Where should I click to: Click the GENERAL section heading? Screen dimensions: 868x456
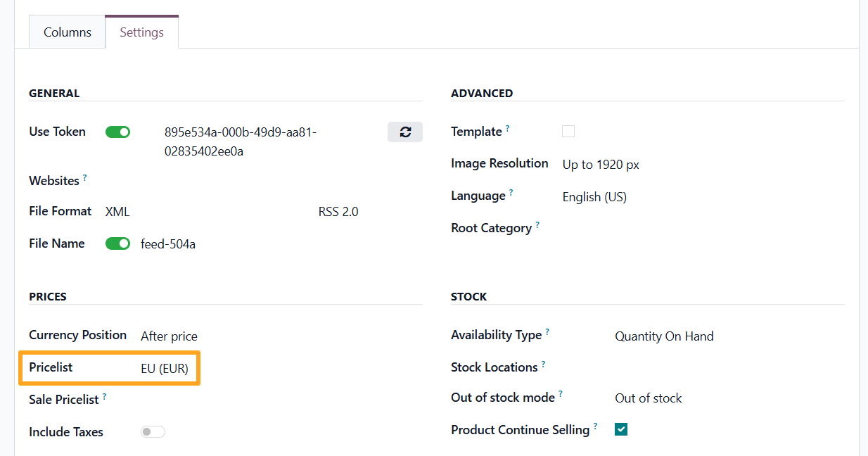[x=54, y=93]
